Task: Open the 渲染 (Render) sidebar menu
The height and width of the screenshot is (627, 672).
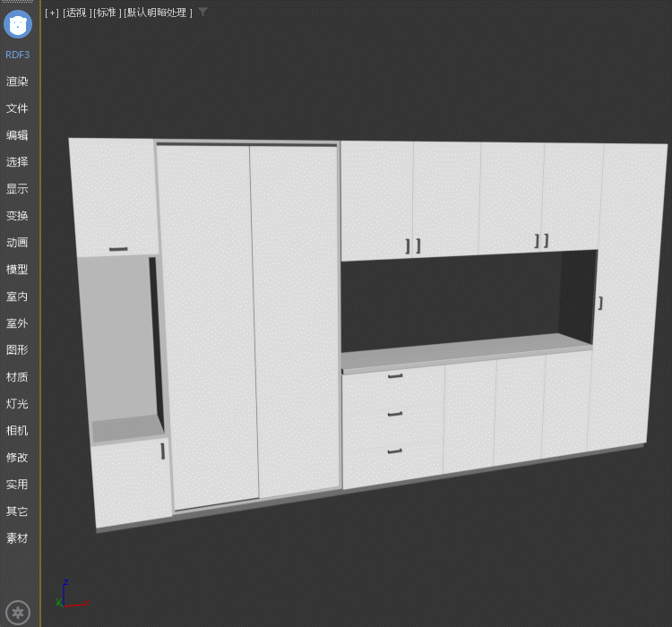Action: 18,82
